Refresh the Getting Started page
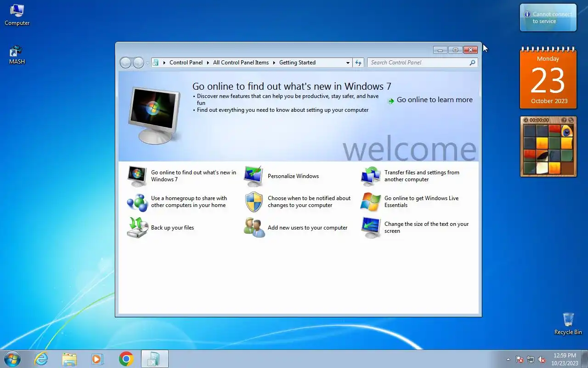The image size is (588, 368). point(358,63)
